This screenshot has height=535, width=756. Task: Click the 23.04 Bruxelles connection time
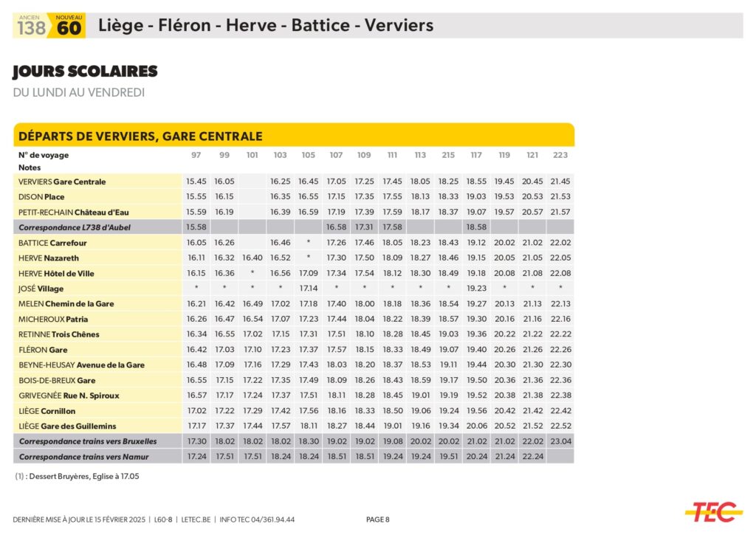tap(560, 441)
